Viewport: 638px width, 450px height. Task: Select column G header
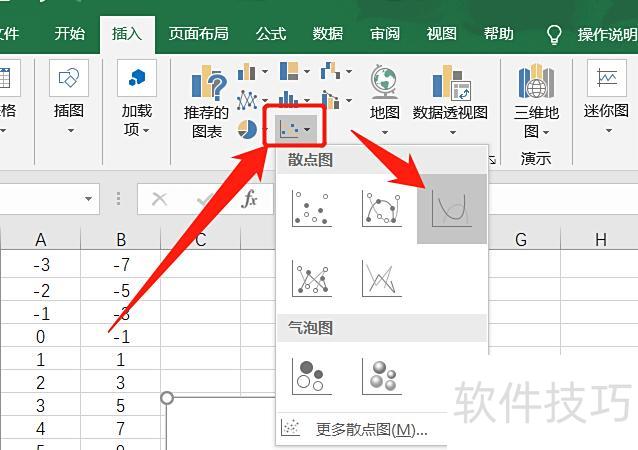[x=522, y=239]
